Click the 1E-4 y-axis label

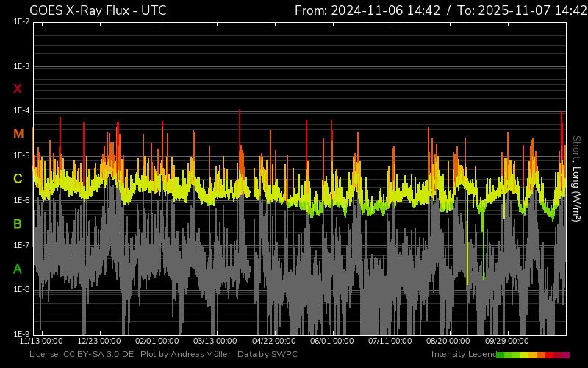pos(21,111)
